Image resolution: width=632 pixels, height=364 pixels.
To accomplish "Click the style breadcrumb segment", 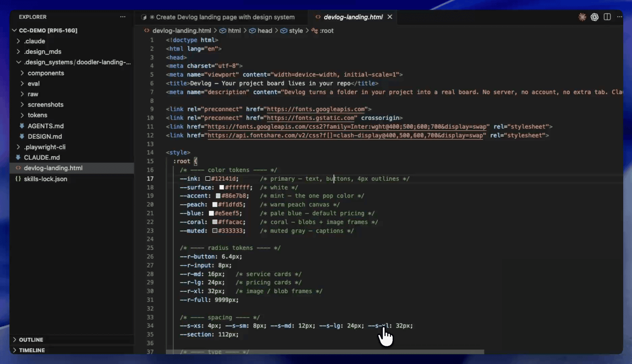I will click(x=296, y=31).
